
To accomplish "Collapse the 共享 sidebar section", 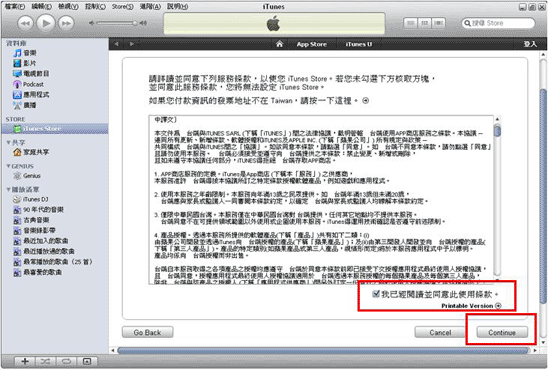I will point(8,142).
